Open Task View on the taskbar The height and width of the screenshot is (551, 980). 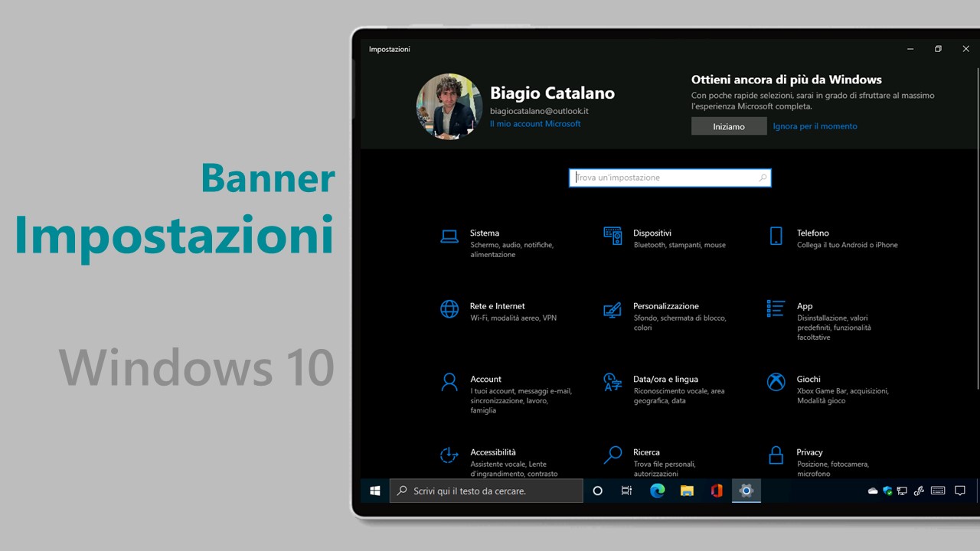tap(627, 491)
